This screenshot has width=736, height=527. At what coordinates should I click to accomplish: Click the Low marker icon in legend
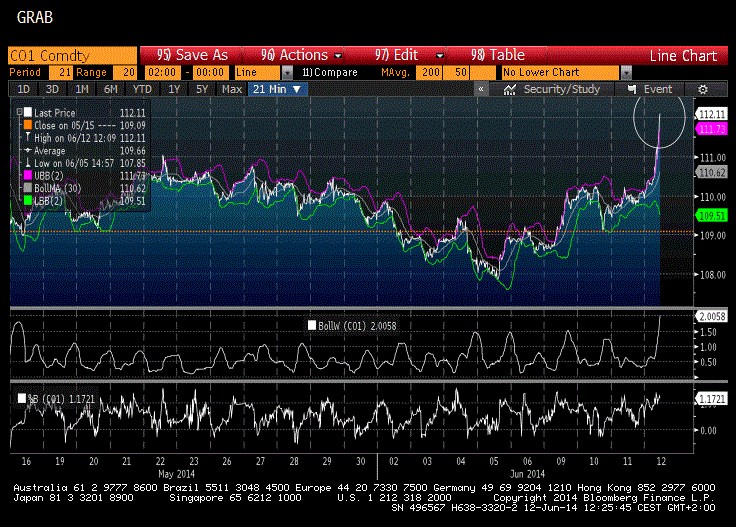27,161
